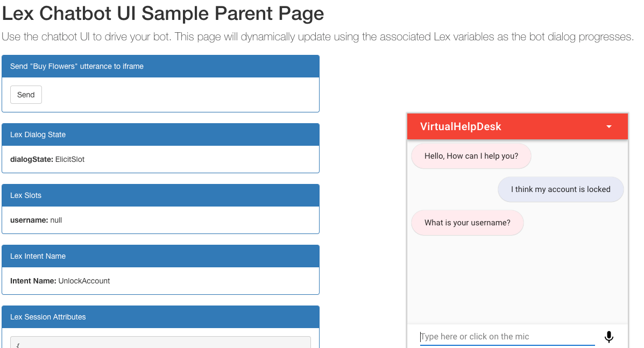Click the empty chat message list area
Screen dimensions: 644x348
518,279
